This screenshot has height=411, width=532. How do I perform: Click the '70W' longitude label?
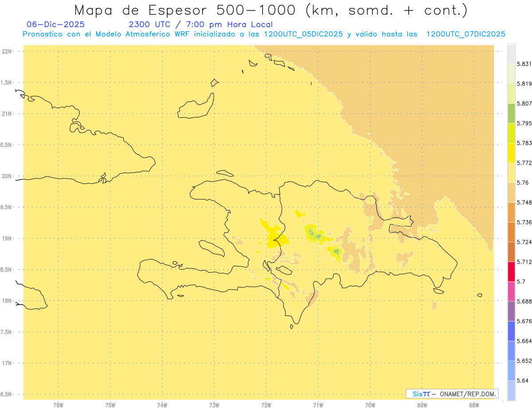pyautogui.click(x=370, y=405)
